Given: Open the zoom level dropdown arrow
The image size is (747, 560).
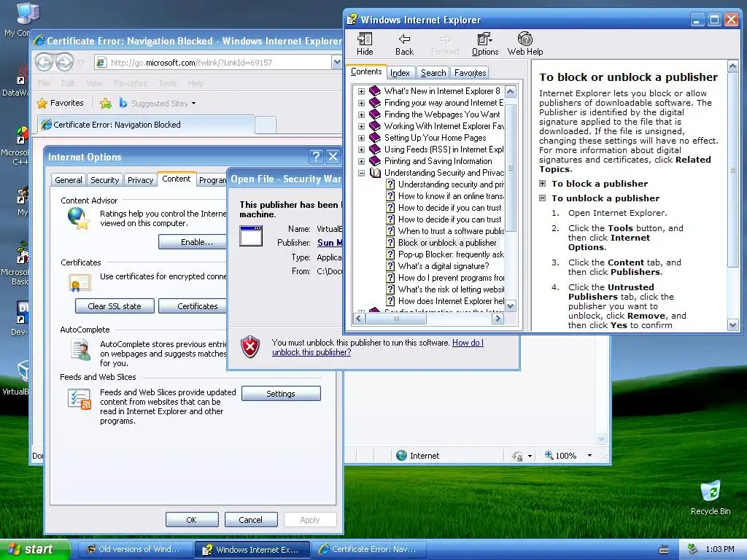Looking at the screenshot, I should point(589,456).
